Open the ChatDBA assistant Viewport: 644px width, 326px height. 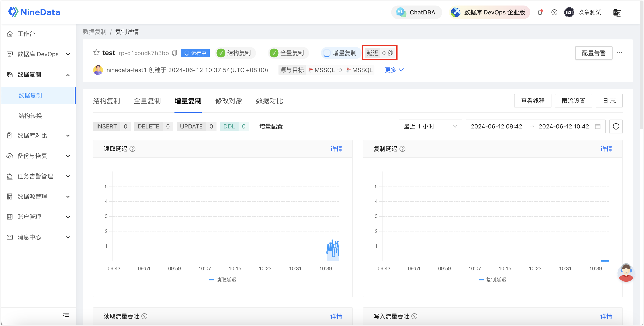[x=416, y=12]
